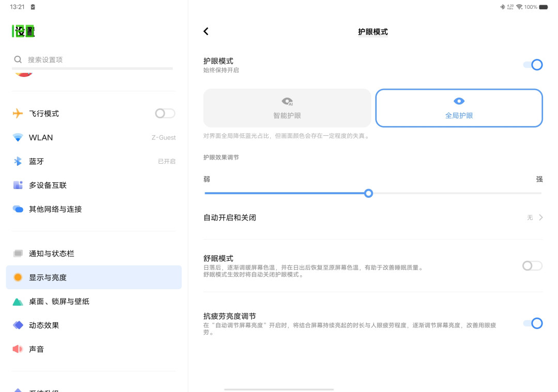558x392 pixels.
Task: Click the Wi-Fi status bar icon
Action: click(x=519, y=7)
